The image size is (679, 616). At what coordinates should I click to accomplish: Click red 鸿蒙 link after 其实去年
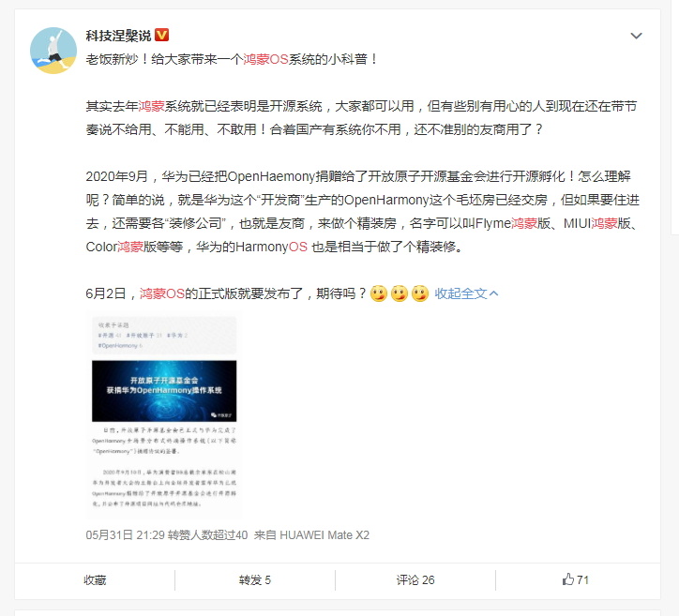pyautogui.click(x=151, y=106)
